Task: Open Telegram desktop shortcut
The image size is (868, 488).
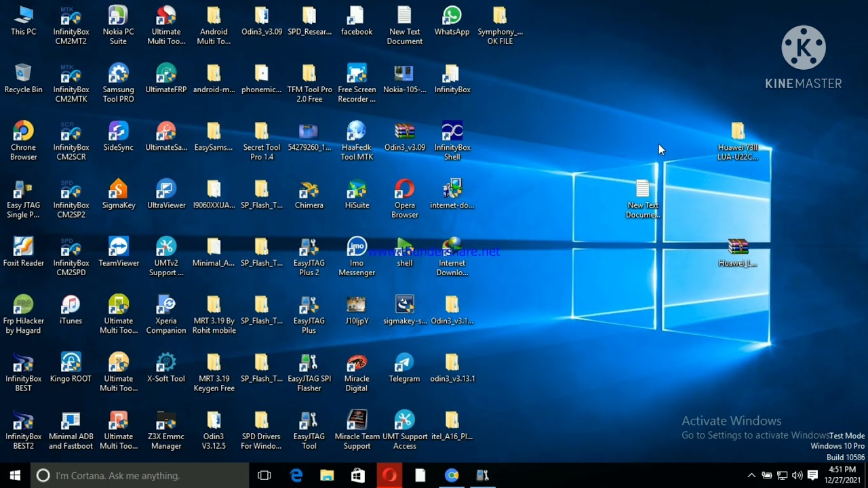Action: pos(404,368)
